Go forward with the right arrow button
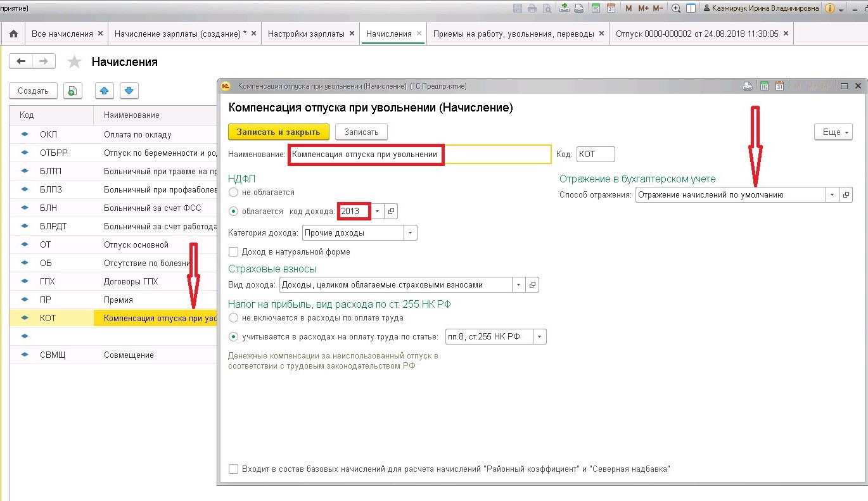868x501 pixels. pyautogui.click(x=44, y=61)
